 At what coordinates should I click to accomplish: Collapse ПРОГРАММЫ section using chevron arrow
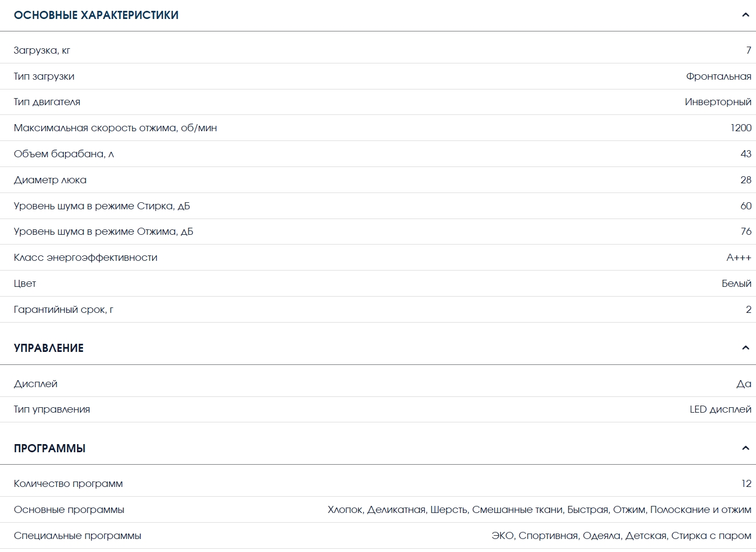coord(745,448)
